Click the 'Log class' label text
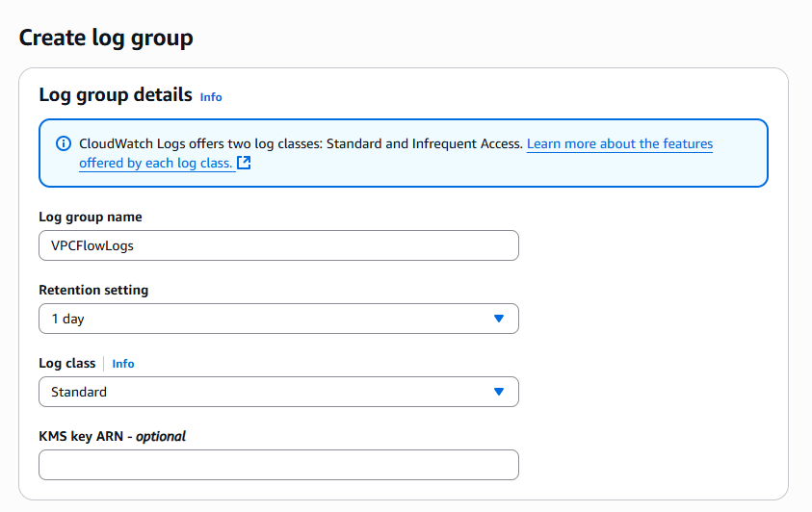Image resolution: width=812 pixels, height=512 pixels. 66,363
